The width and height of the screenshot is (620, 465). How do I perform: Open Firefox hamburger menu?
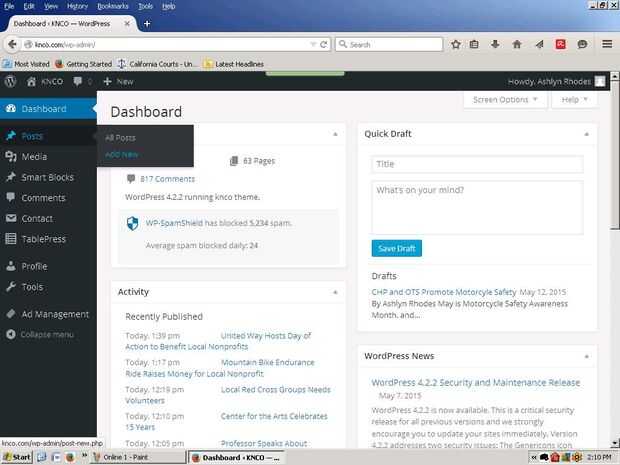click(607, 44)
